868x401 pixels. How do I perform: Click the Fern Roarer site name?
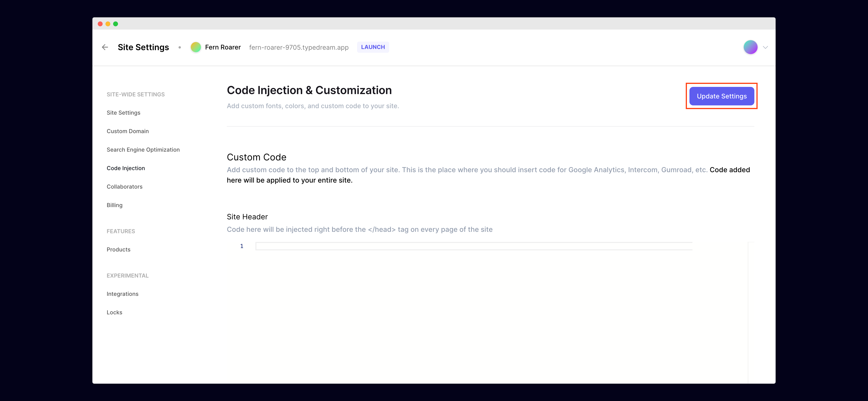[x=223, y=47]
